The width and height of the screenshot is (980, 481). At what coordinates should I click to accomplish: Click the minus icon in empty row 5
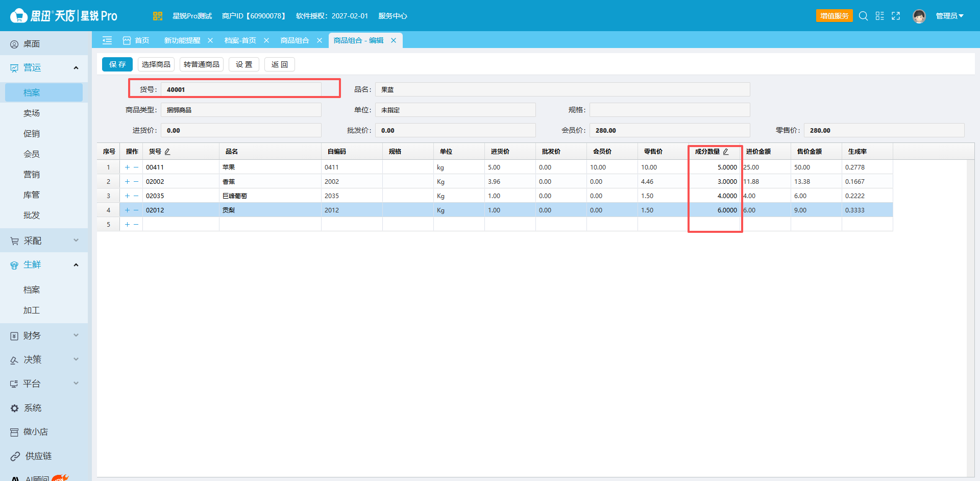136,224
